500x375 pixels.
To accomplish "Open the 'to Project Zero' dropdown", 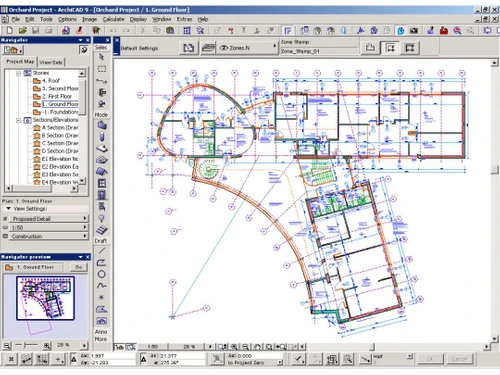I will click(x=280, y=362).
